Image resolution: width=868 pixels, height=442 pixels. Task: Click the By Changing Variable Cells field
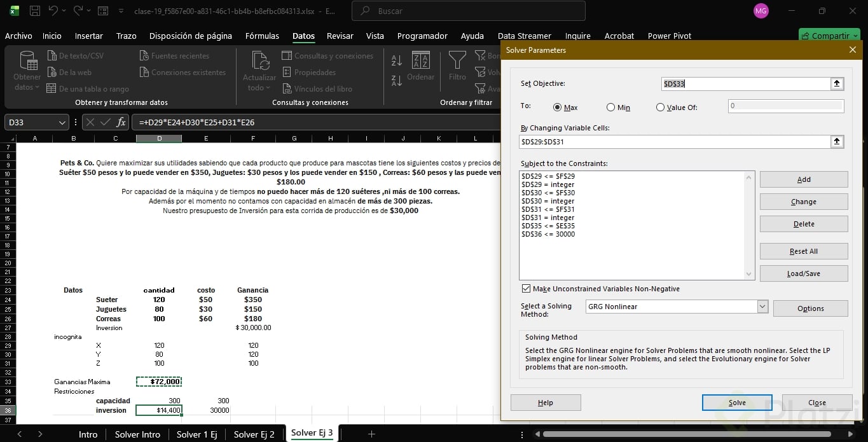click(674, 142)
